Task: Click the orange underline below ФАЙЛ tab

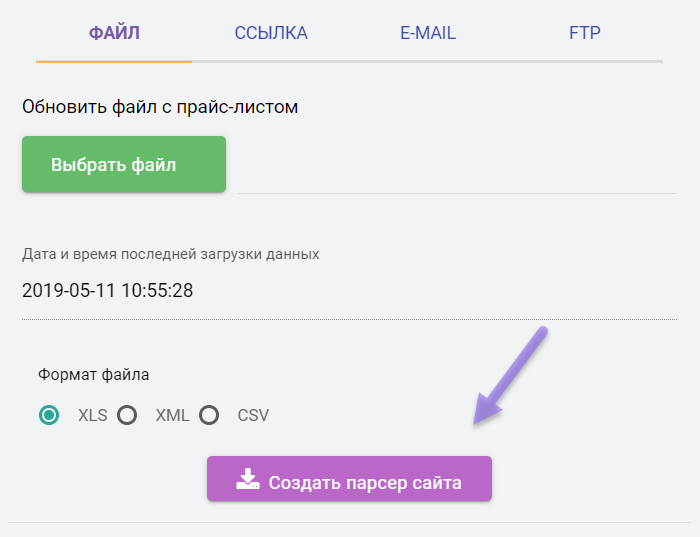Action: coord(114,61)
